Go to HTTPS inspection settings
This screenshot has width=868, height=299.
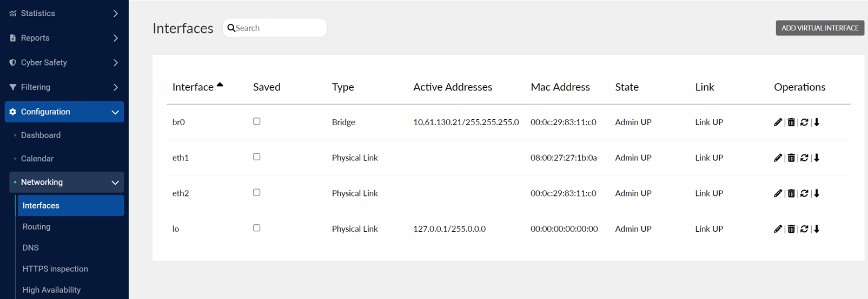click(55, 269)
